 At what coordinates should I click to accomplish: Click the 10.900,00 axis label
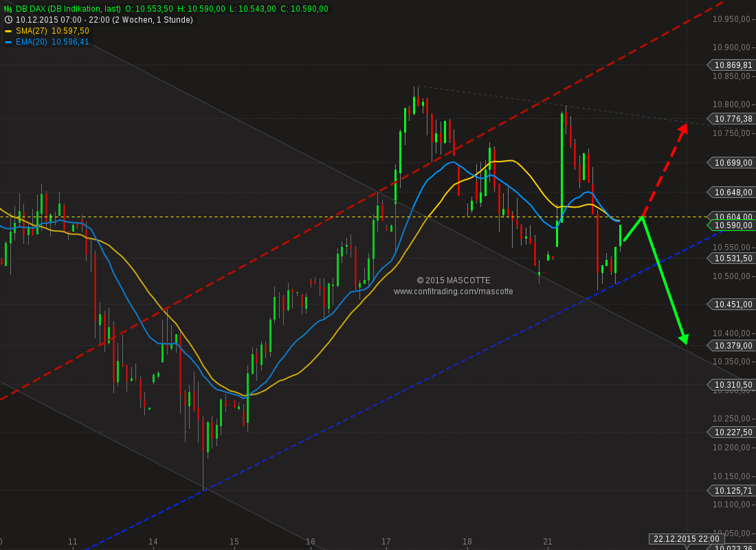(x=733, y=47)
